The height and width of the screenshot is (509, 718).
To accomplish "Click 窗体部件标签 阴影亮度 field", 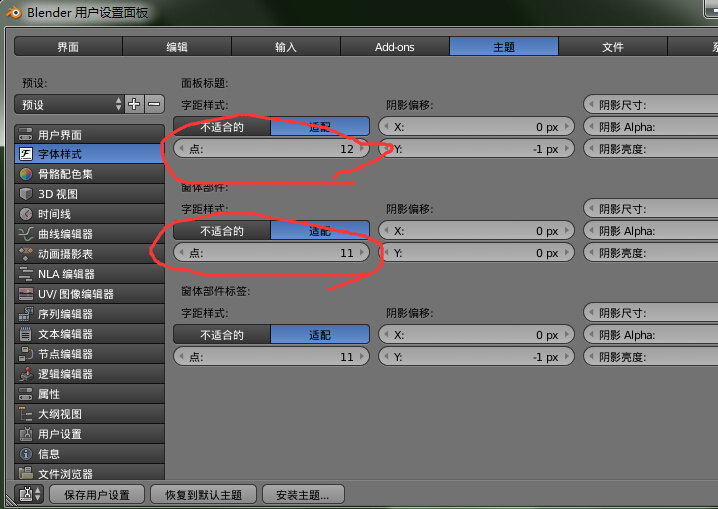I will [x=651, y=357].
